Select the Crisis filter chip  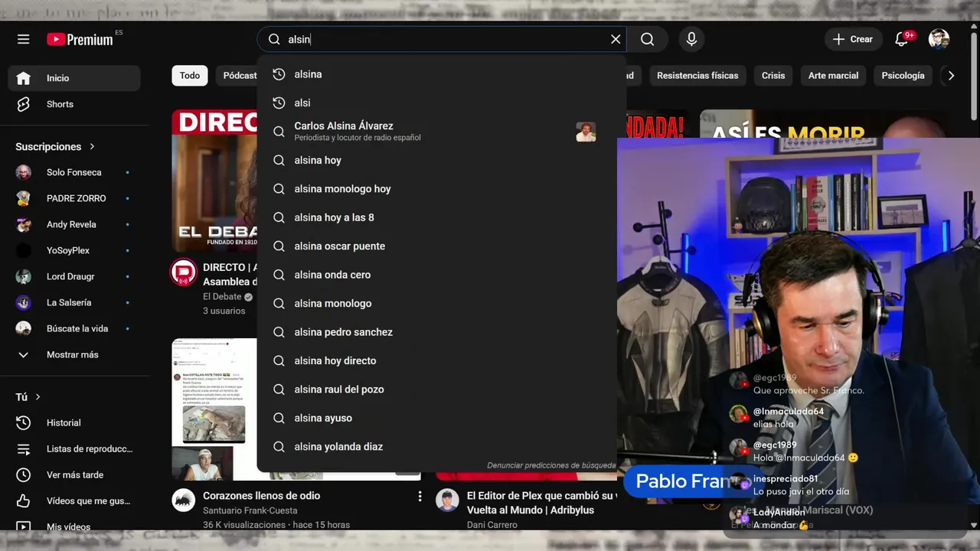tap(773, 75)
